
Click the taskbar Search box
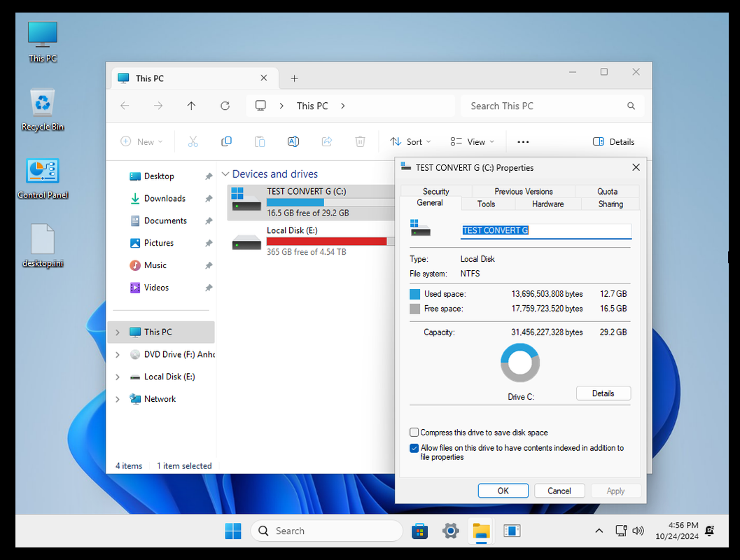tap(326, 531)
